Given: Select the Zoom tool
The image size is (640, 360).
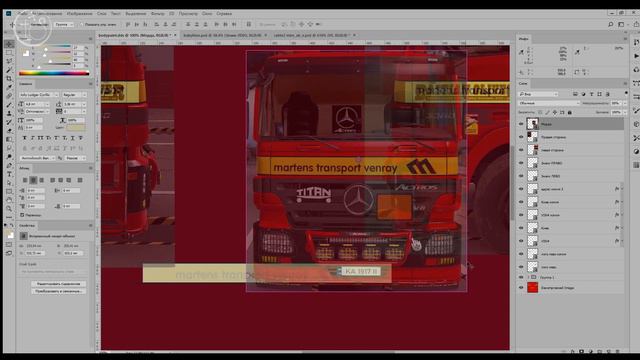Looking at the screenshot, I should coord(9,209).
